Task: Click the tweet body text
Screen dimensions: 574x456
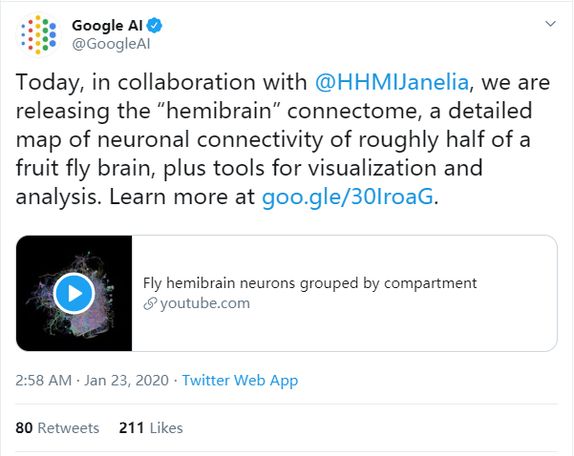Action: tap(283, 139)
